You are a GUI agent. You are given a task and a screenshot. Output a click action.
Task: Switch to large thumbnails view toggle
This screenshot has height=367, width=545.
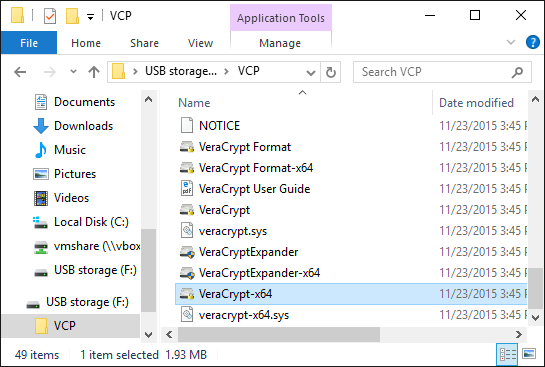click(x=529, y=354)
